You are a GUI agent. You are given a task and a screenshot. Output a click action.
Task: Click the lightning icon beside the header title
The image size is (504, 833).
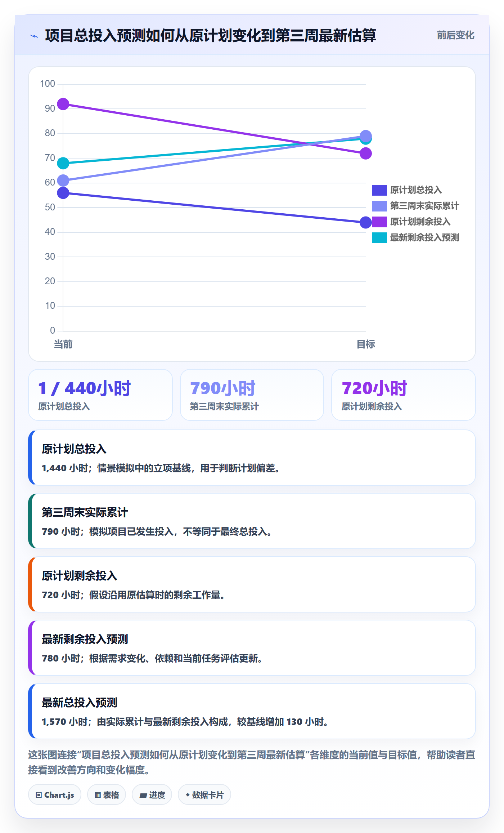coord(34,36)
